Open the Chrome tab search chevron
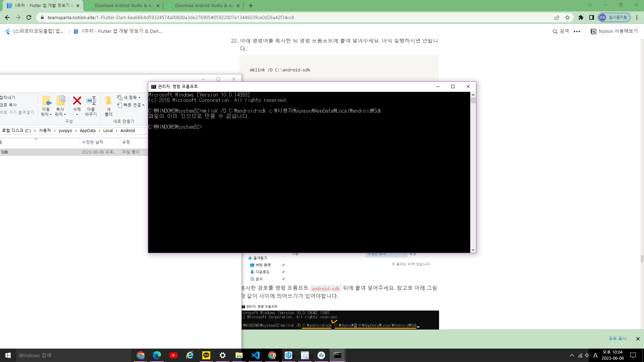The image size is (644, 362). 590,5
